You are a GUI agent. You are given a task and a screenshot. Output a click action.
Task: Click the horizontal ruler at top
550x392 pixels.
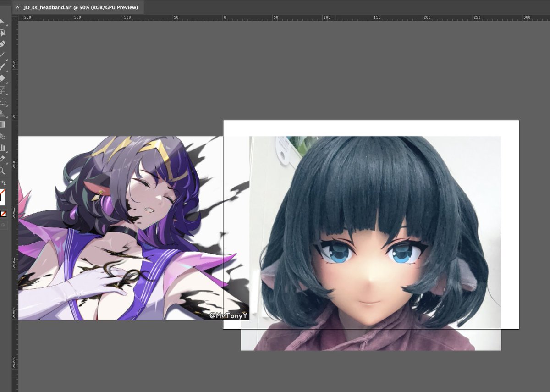(x=284, y=17)
